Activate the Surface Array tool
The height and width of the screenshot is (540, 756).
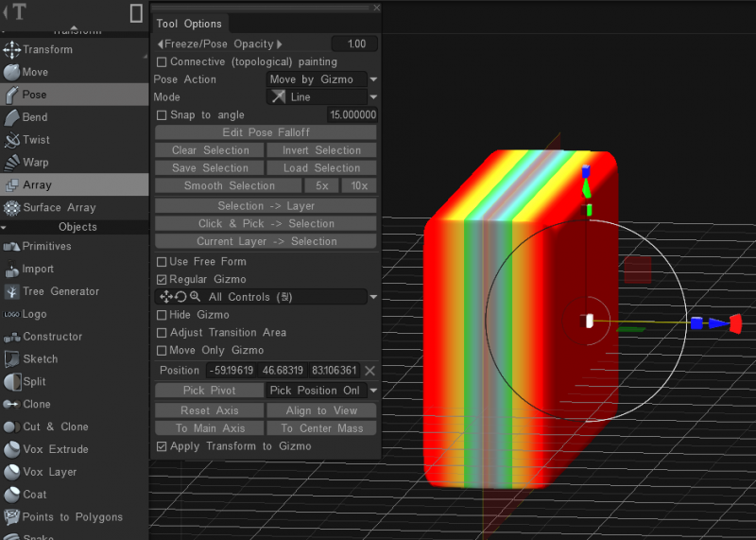click(x=60, y=208)
